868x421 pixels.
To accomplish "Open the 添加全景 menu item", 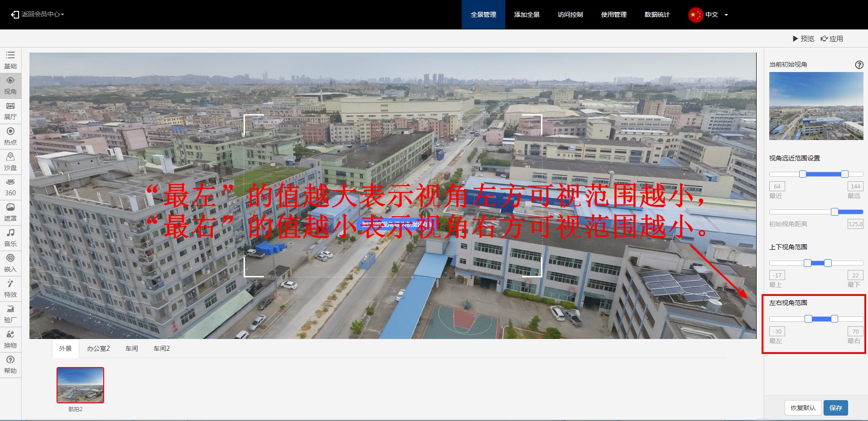I will tap(527, 15).
